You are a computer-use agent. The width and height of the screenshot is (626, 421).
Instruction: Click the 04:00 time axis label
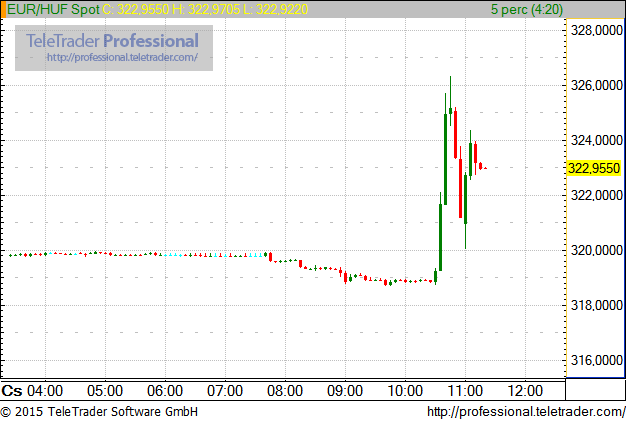[45, 391]
